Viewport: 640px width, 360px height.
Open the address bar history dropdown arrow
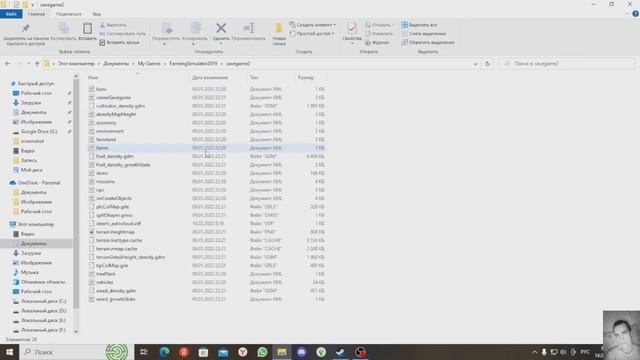pyautogui.click(x=476, y=64)
